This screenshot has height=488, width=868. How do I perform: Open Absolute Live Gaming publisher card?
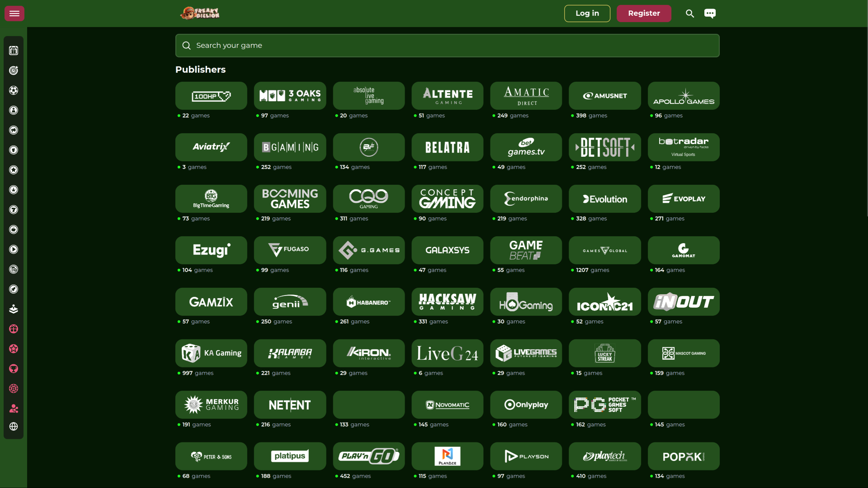click(x=368, y=96)
